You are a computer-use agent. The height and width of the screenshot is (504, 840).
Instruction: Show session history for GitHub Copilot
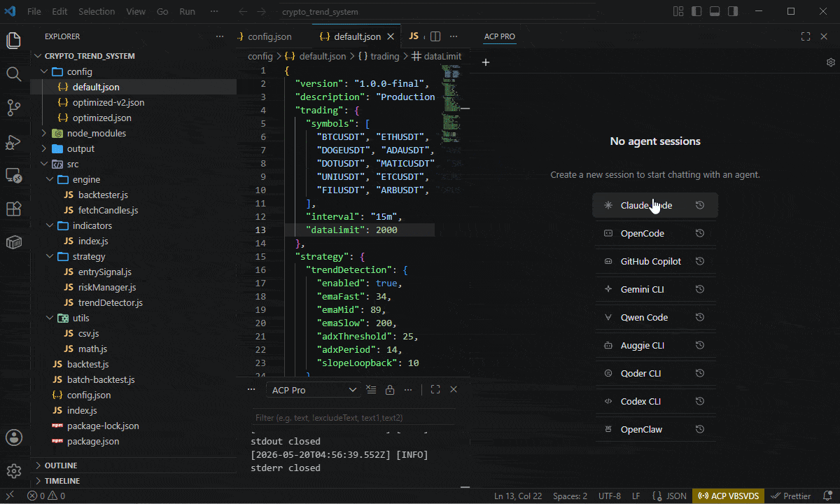pos(699,261)
